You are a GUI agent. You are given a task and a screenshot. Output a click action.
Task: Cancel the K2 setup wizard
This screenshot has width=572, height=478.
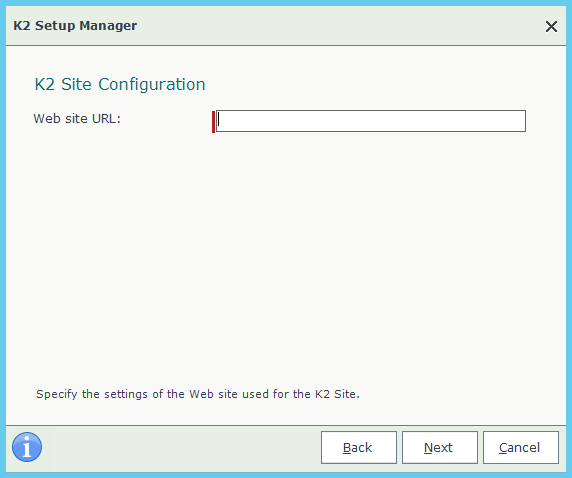521,447
